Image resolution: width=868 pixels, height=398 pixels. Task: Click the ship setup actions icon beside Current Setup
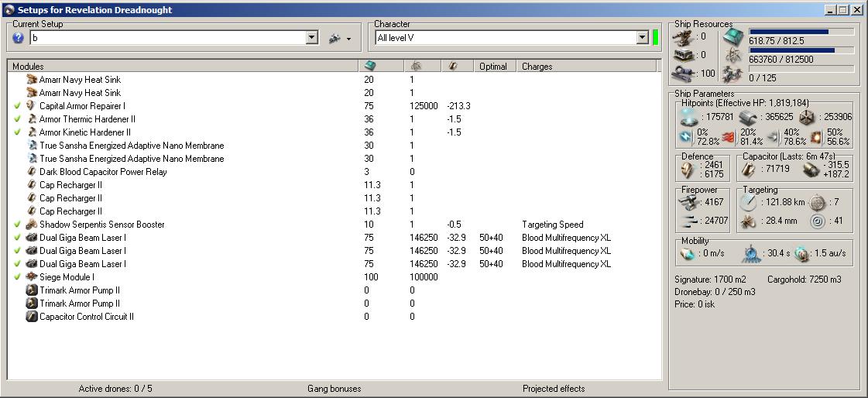335,38
